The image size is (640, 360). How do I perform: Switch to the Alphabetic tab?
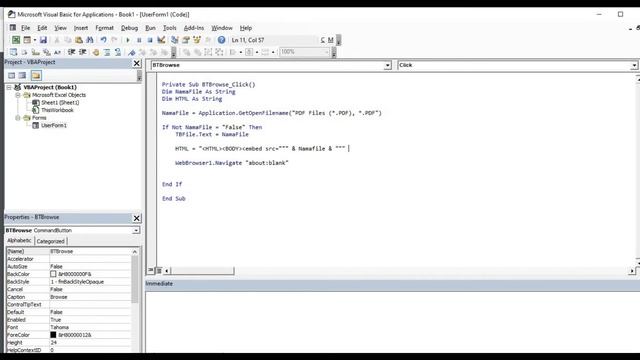pyautogui.click(x=19, y=241)
